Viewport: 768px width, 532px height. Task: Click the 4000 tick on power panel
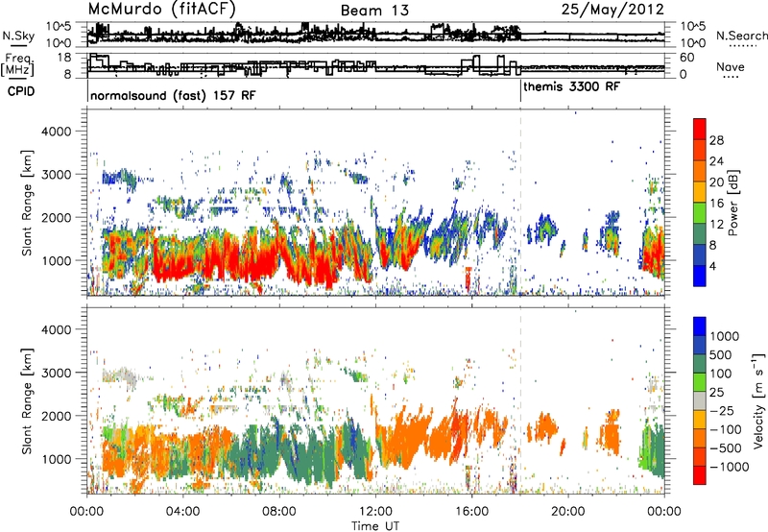56,132
